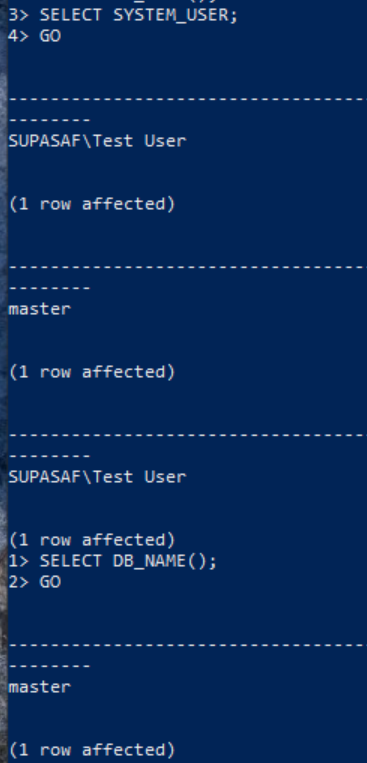Click SELECT on the line numbered 3>
The width and height of the screenshot is (367, 763).
(71, 15)
